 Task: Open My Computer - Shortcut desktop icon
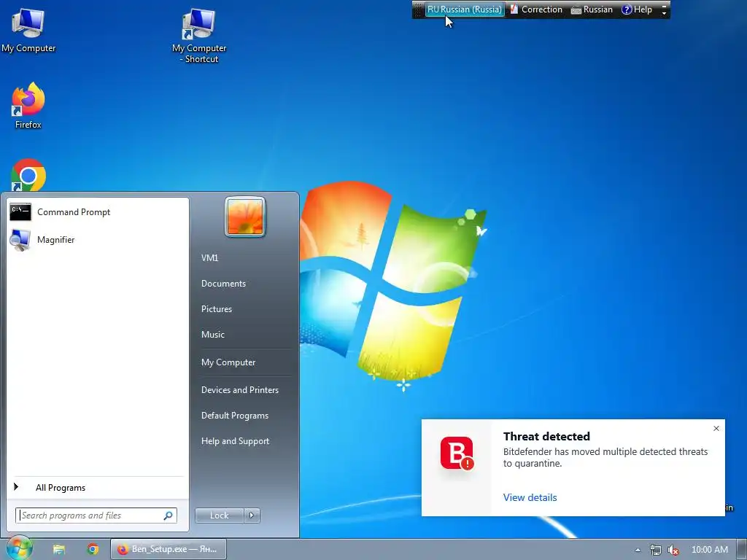[x=199, y=35]
